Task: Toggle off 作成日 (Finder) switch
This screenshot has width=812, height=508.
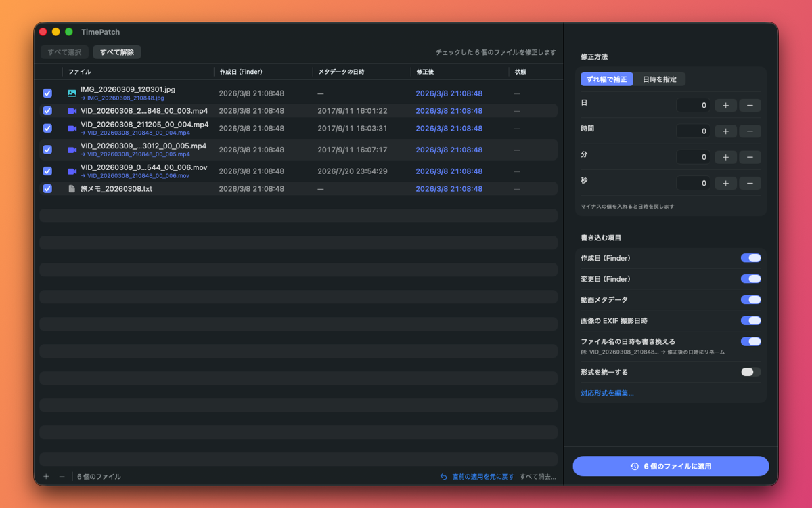Action: [x=750, y=258]
